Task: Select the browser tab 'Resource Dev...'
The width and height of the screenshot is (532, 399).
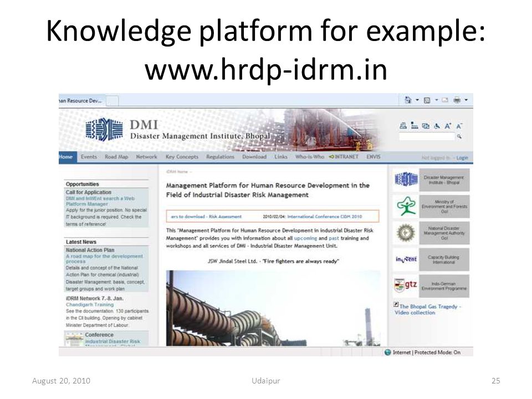Action: [82, 101]
